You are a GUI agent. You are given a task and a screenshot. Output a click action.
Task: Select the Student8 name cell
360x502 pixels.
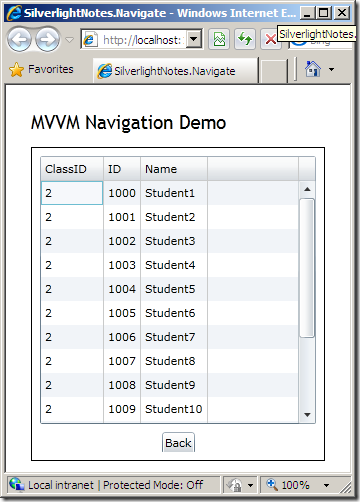click(x=174, y=361)
